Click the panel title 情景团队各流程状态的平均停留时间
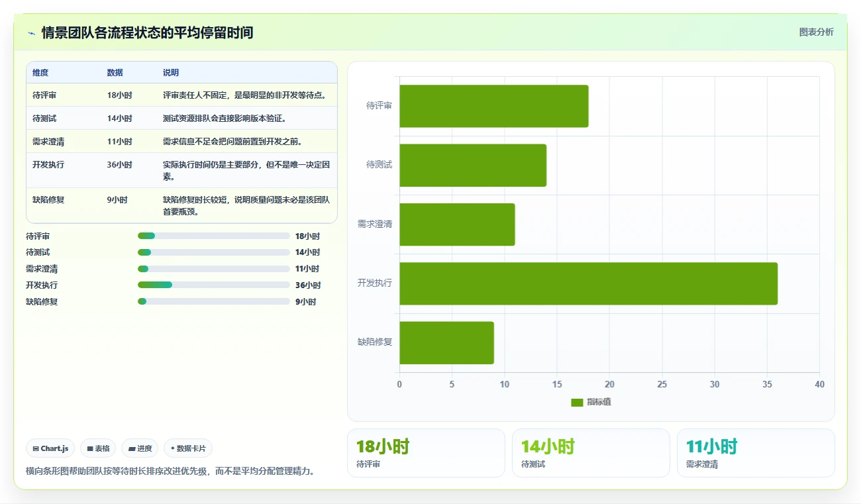 click(x=147, y=32)
